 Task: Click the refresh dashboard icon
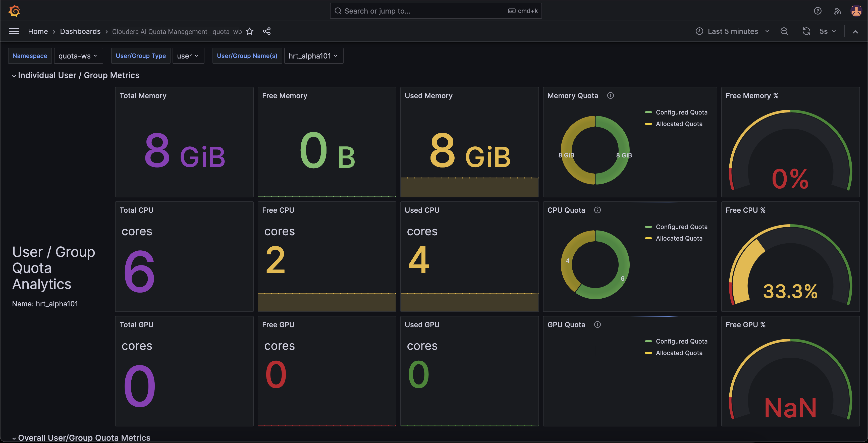pos(806,31)
